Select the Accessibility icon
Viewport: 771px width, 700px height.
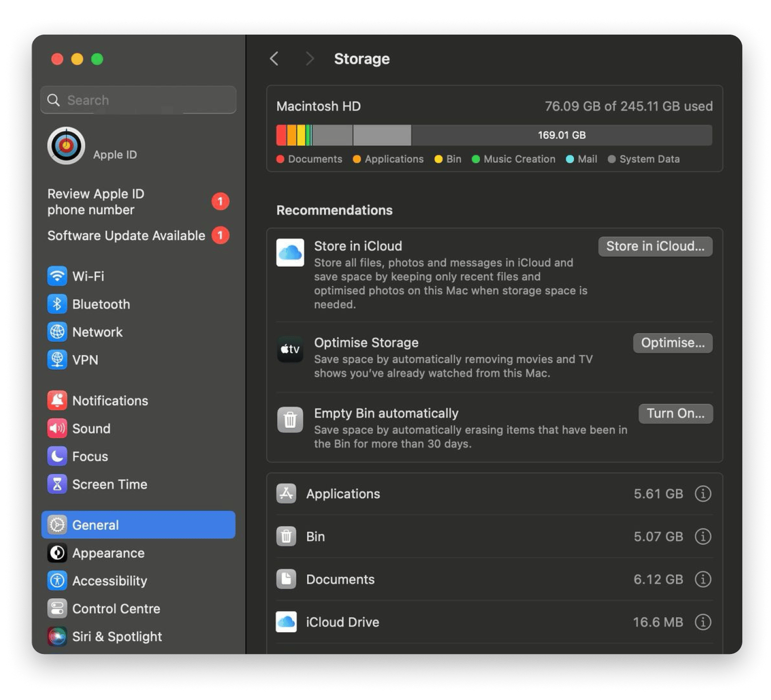click(57, 580)
